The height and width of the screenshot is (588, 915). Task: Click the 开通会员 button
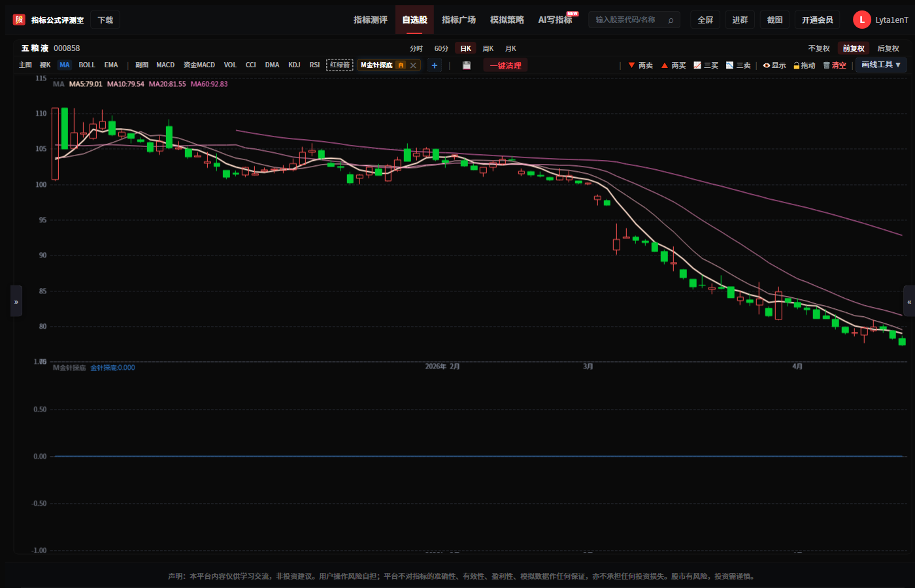[818, 20]
